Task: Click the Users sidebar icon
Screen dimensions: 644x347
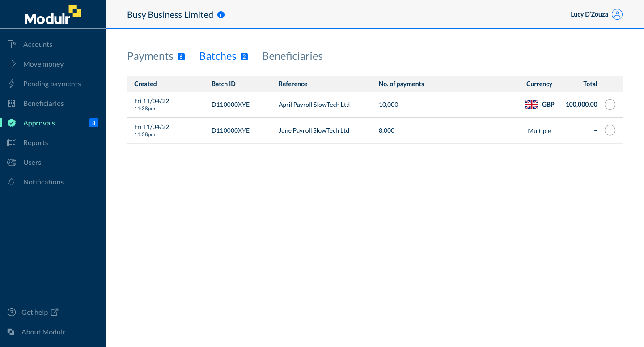Action: tap(12, 162)
